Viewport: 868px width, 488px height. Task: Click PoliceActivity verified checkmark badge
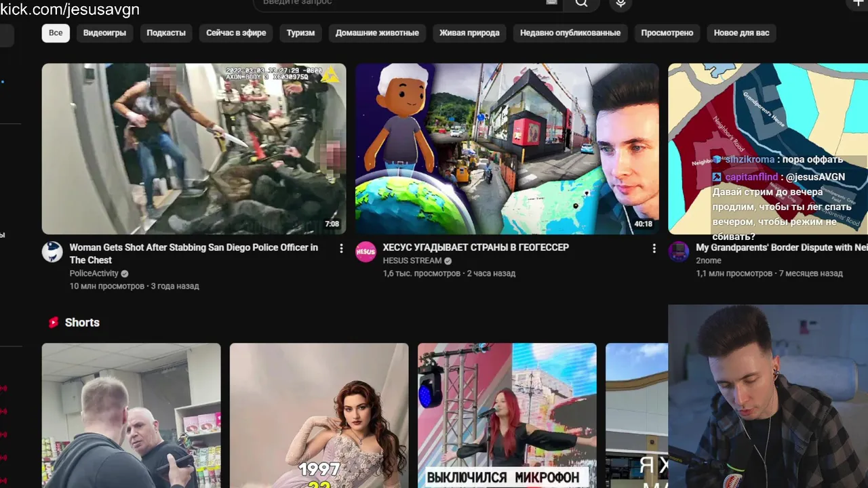coord(124,274)
